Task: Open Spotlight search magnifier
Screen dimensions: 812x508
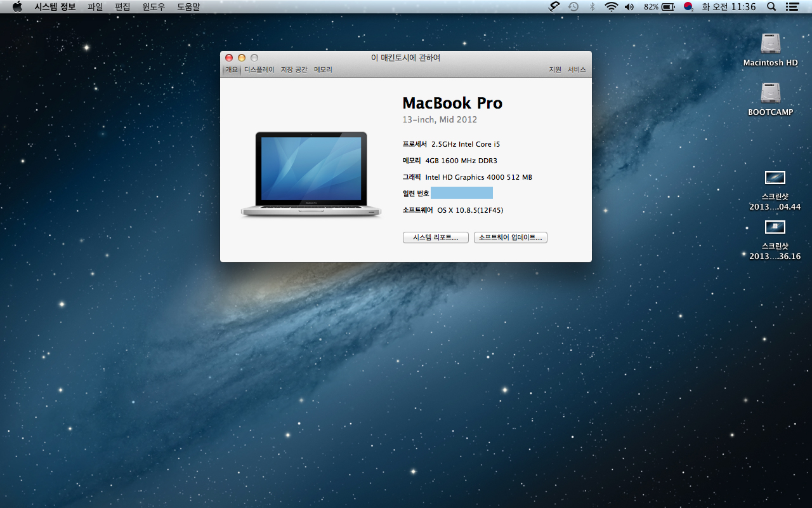Action: pyautogui.click(x=771, y=7)
